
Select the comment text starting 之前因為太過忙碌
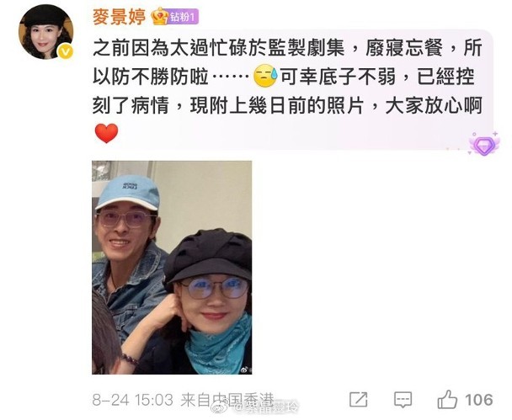point(287,77)
